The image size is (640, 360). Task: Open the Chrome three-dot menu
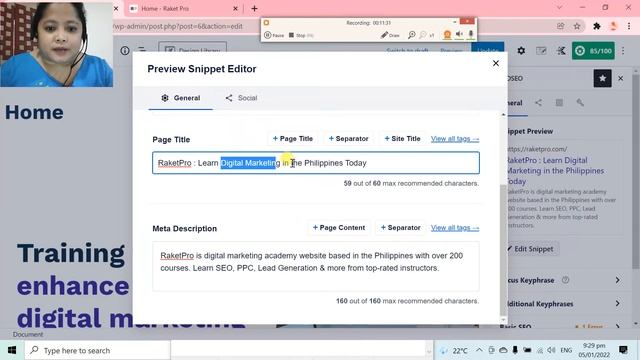(629, 26)
